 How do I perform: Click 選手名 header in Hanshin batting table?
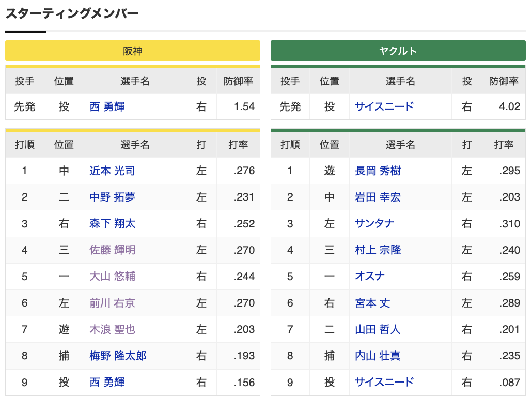pyautogui.click(x=135, y=145)
